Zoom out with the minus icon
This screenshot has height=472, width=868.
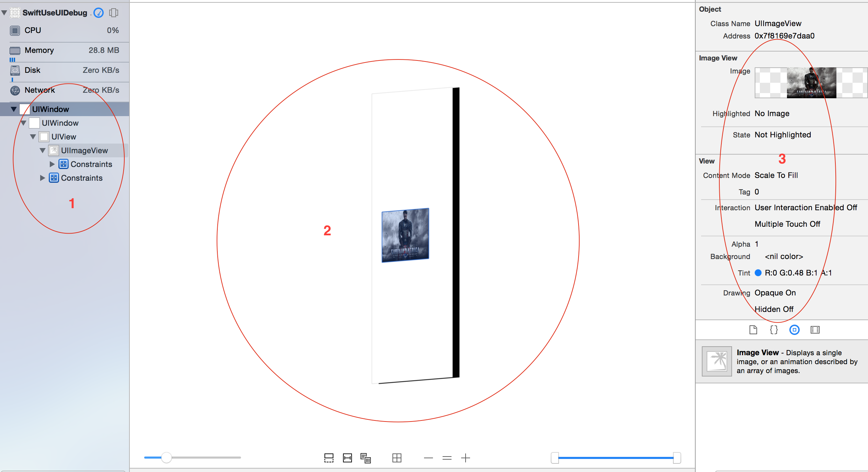428,458
